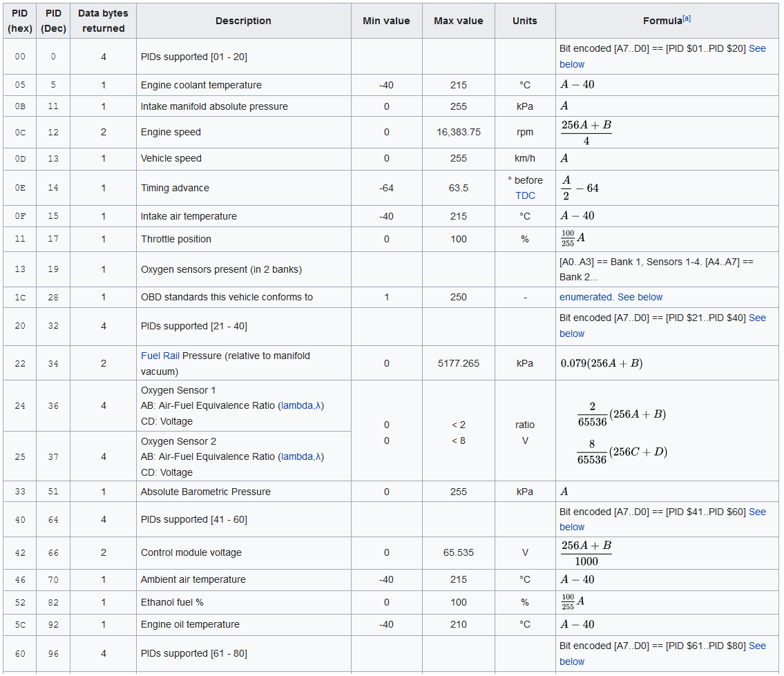
Task: Follow See below link after enumerated in row 1C
Action: [x=640, y=298]
